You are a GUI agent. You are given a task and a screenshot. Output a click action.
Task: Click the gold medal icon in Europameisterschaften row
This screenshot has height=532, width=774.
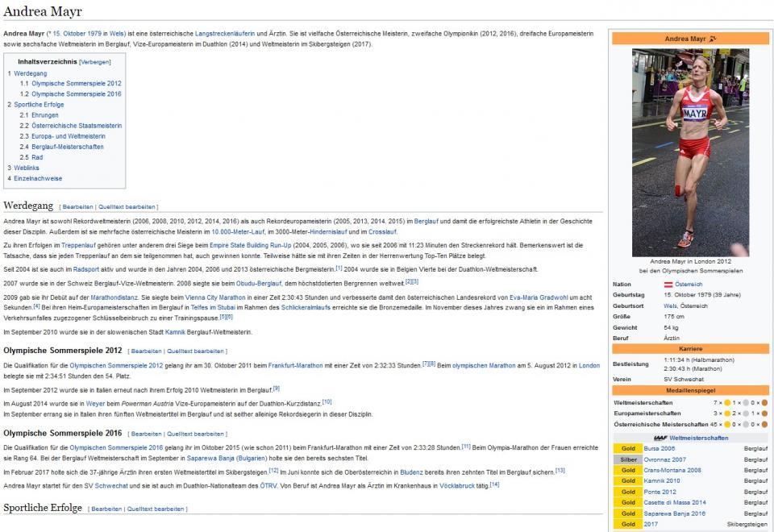click(726, 414)
